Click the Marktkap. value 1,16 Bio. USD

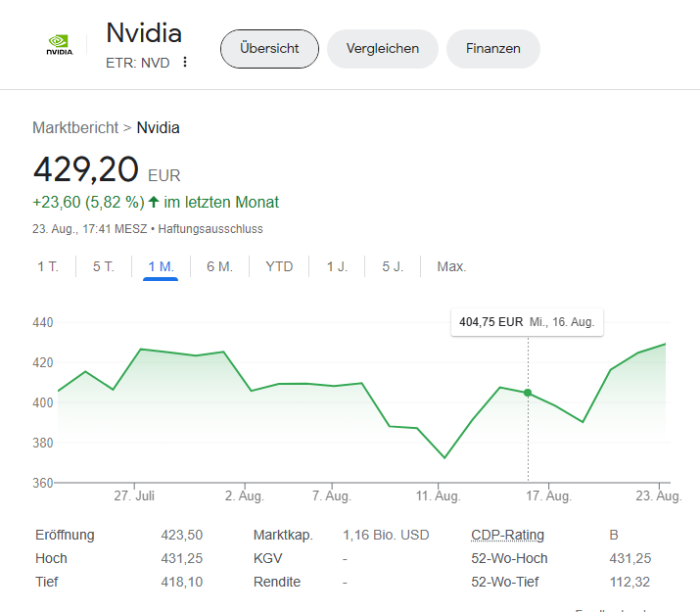click(x=386, y=535)
